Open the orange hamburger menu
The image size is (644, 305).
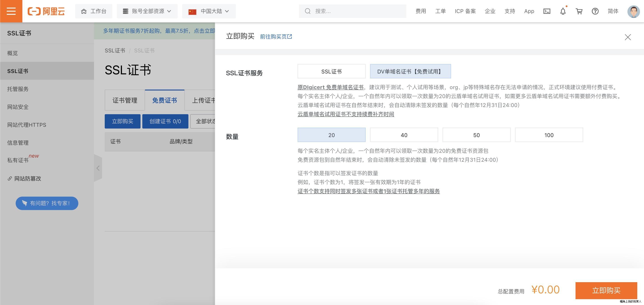(11, 11)
